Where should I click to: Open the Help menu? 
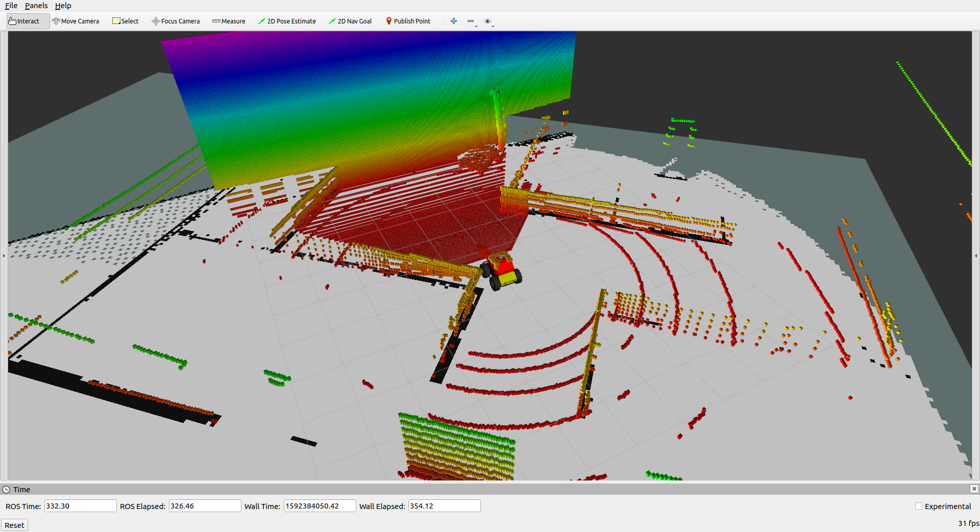coord(63,6)
